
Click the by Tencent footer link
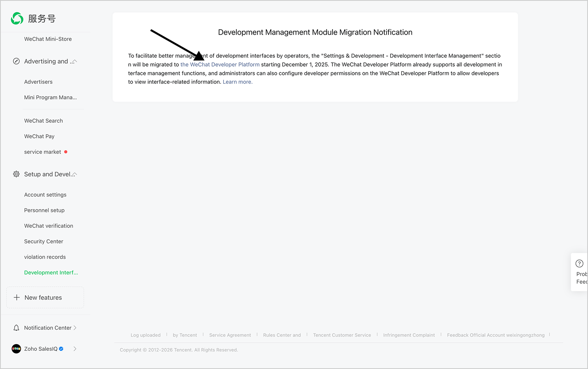coord(185,335)
